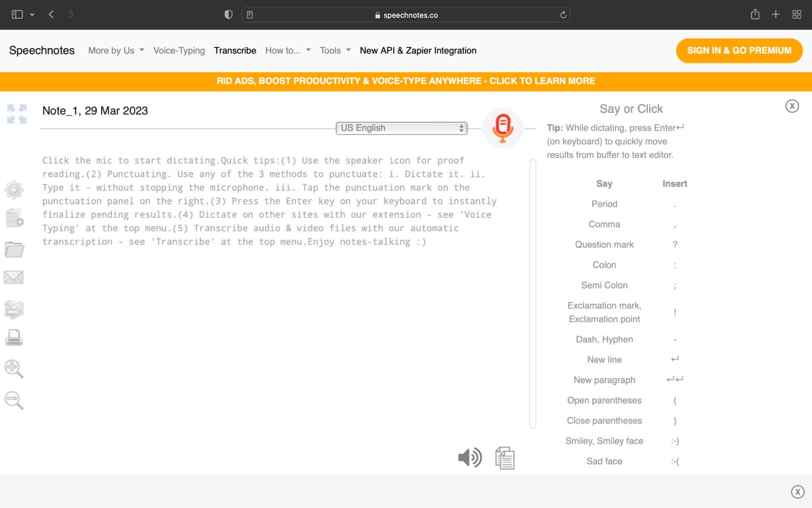Start dictating with the red microphone button
The height and width of the screenshot is (508, 812).
(502, 128)
